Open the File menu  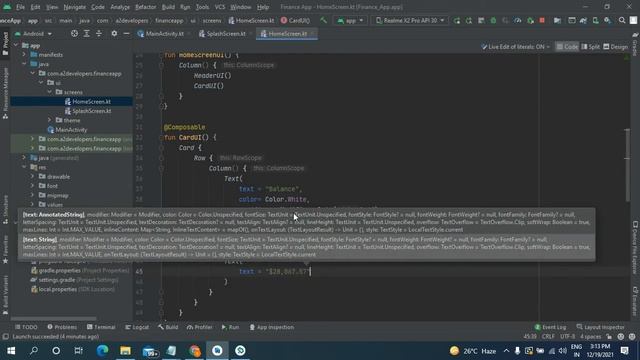20,7
